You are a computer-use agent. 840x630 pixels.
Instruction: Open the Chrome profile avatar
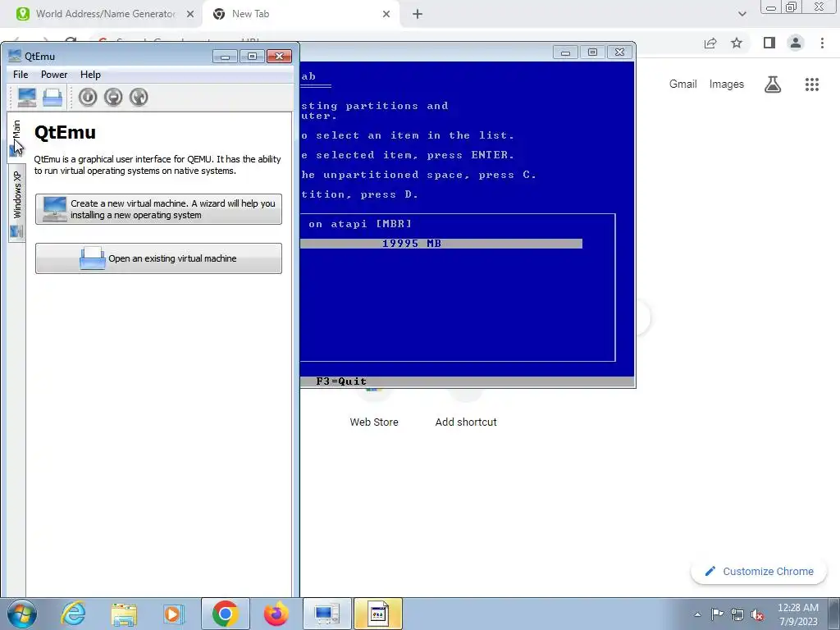point(796,43)
